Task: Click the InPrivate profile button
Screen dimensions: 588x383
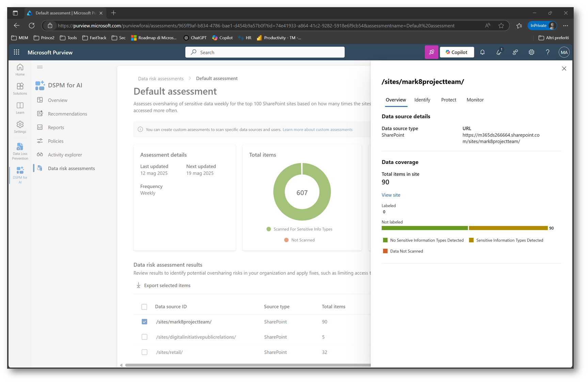Action: [542, 26]
